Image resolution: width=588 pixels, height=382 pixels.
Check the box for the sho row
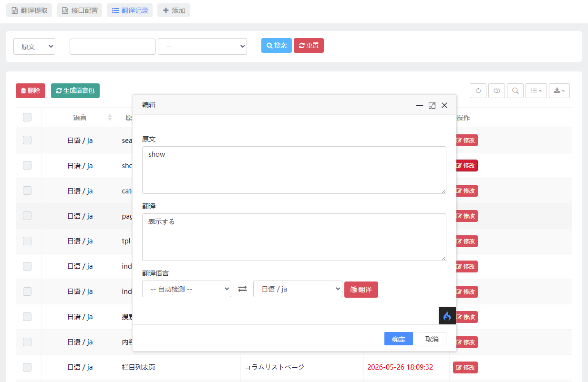[x=27, y=165]
